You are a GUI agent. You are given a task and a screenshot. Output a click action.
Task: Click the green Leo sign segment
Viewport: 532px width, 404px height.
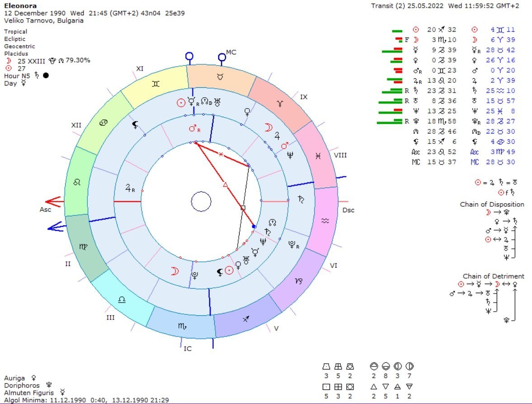(77, 182)
